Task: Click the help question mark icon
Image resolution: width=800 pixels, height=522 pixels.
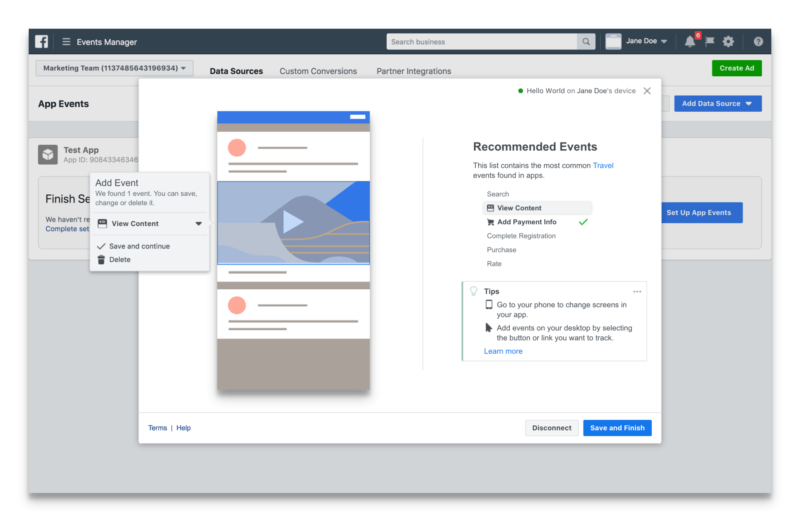Action: (x=758, y=41)
